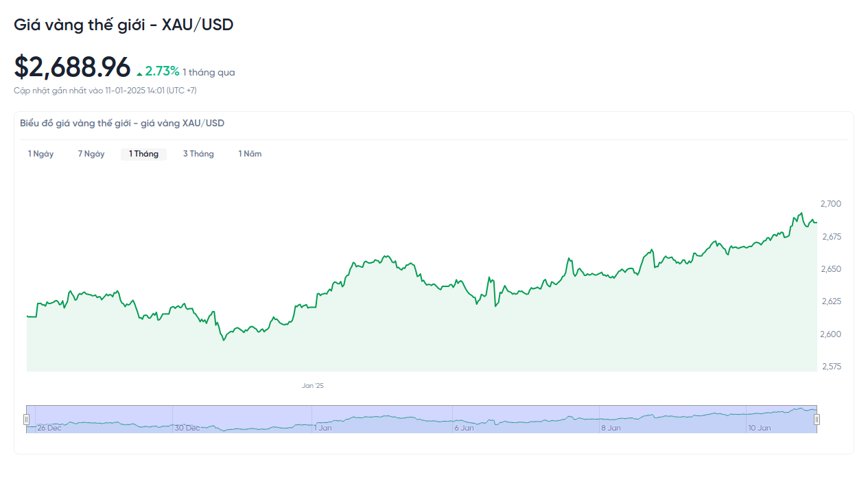Select the 1 Tháng range tab
Viewport: 868px width, 482px height.
(143, 154)
